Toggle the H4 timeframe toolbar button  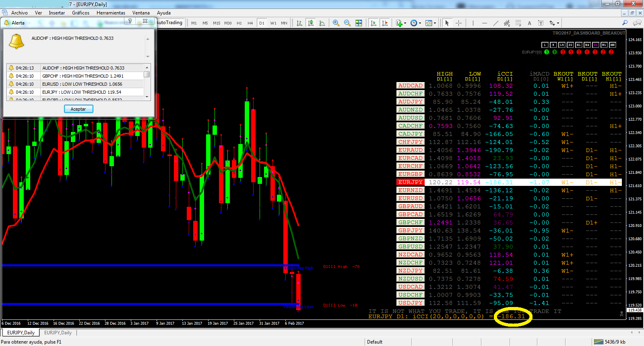tap(250, 23)
